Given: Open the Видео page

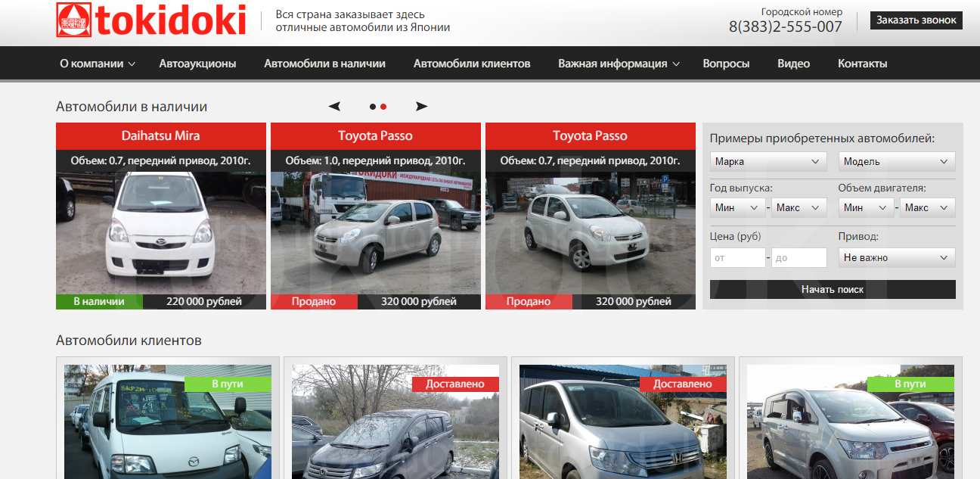Looking at the screenshot, I should click(x=793, y=64).
